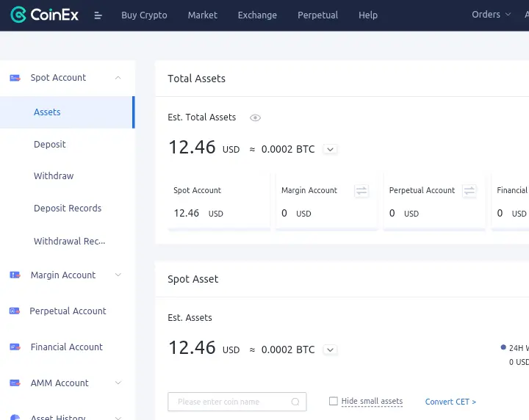
Task: Open Financial Account label in the sidebar
Action: 66,347
